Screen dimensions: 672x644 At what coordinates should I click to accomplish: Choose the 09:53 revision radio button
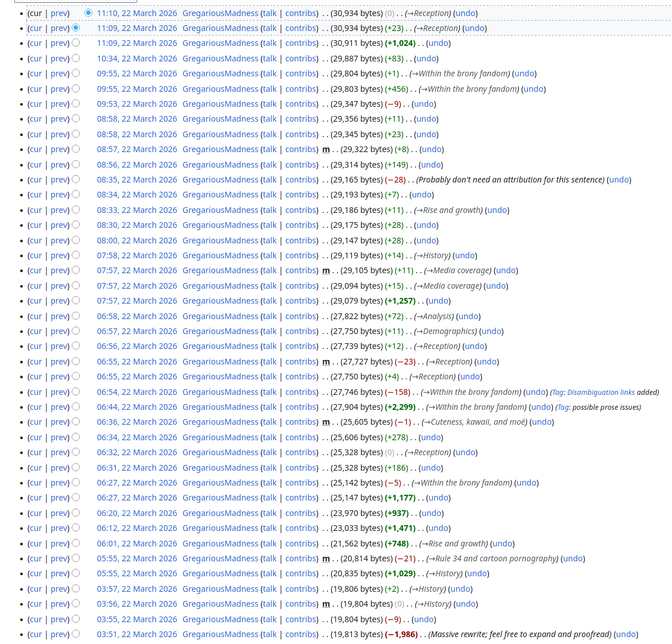tap(76, 104)
